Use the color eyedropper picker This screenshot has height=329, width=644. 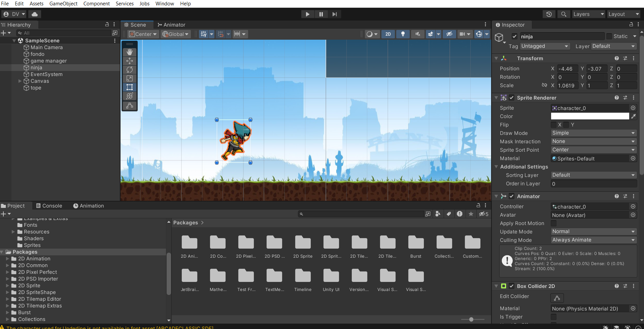click(x=634, y=116)
